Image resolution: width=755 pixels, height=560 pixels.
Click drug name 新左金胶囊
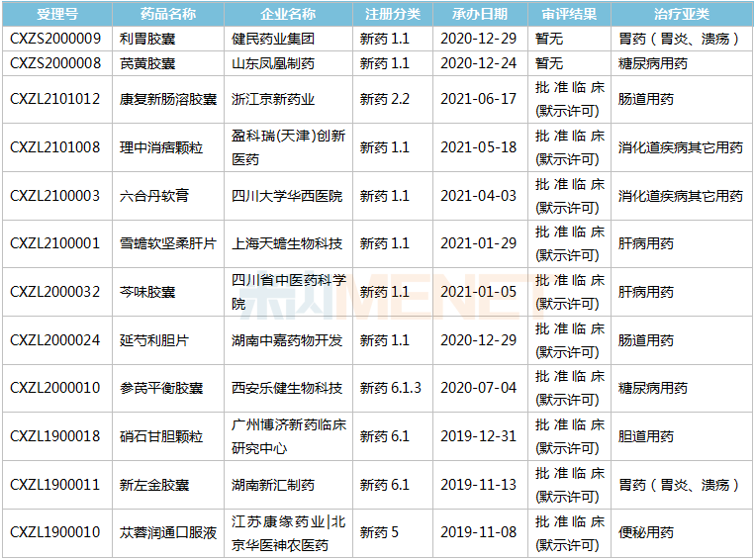pyautogui.click(x=154, y=485)
